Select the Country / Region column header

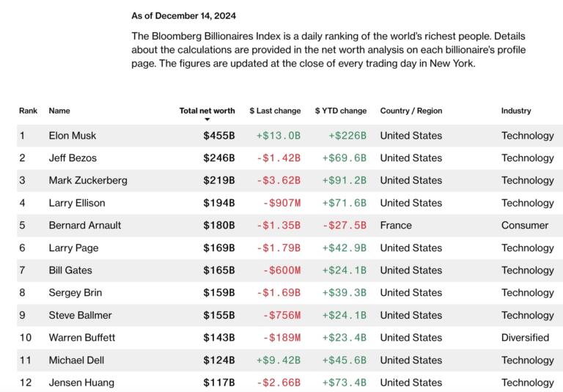tap(411, 111)
